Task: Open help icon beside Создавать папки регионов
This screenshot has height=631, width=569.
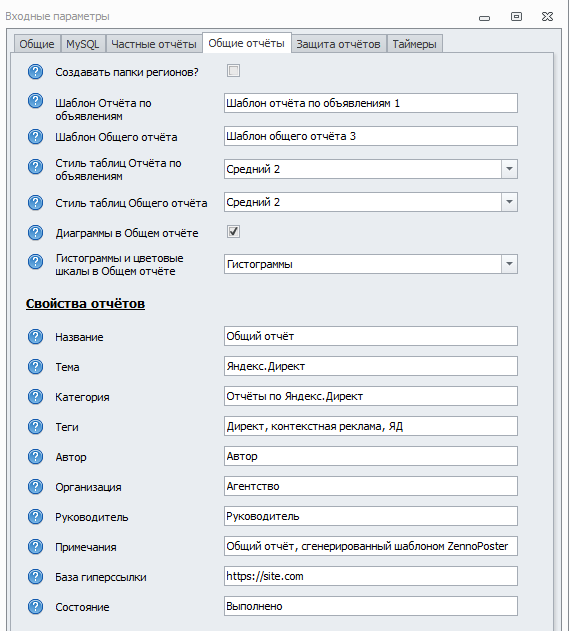Action: (35, 72)
